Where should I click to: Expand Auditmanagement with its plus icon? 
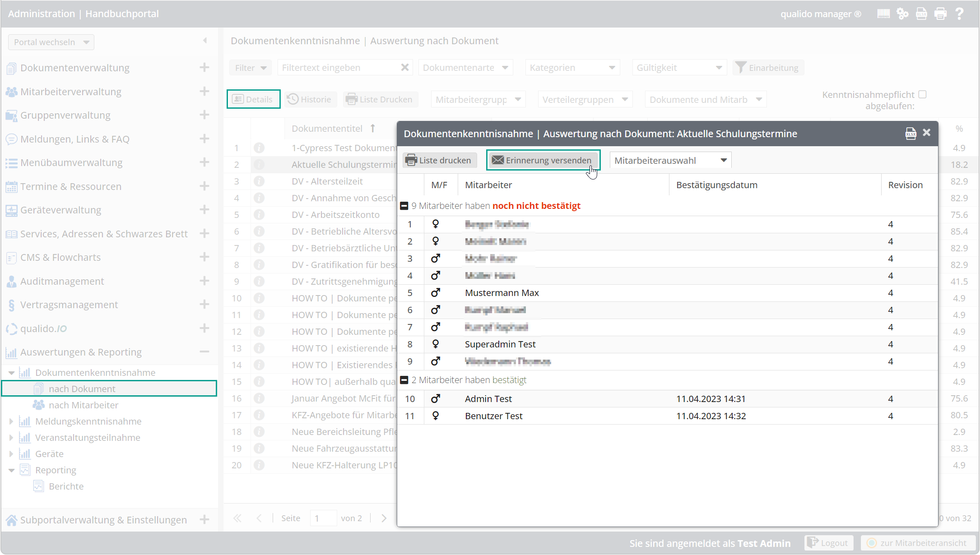204,281
